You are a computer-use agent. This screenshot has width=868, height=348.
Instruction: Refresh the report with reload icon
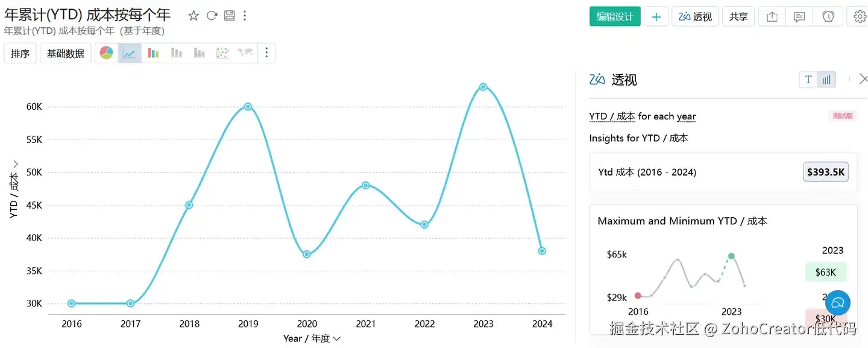pos(212,16)
